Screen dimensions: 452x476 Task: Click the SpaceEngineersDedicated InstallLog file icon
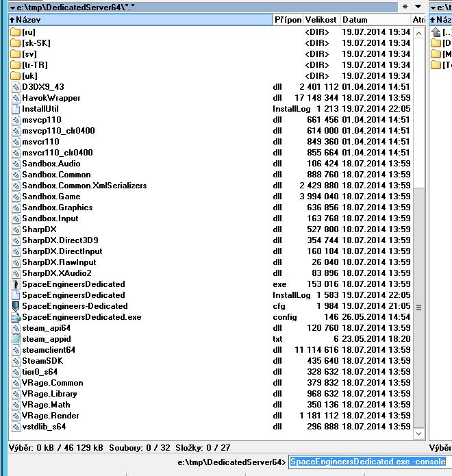click(16, 295)
